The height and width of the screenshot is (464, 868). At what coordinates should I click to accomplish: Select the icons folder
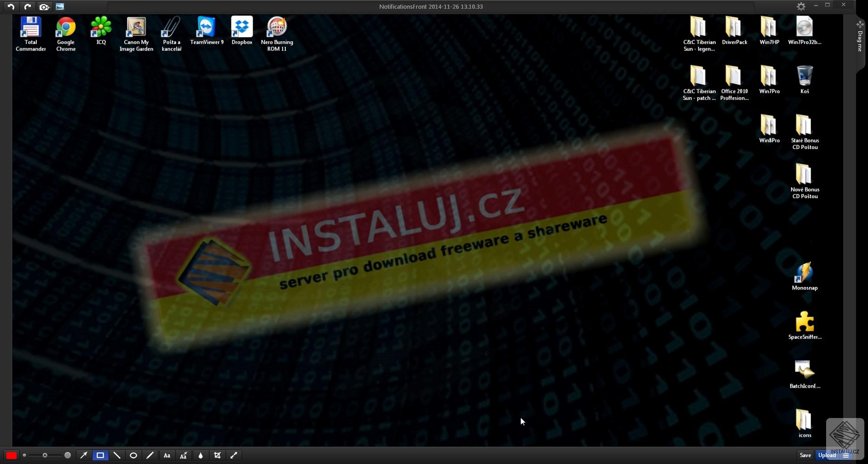coord(804,424)
